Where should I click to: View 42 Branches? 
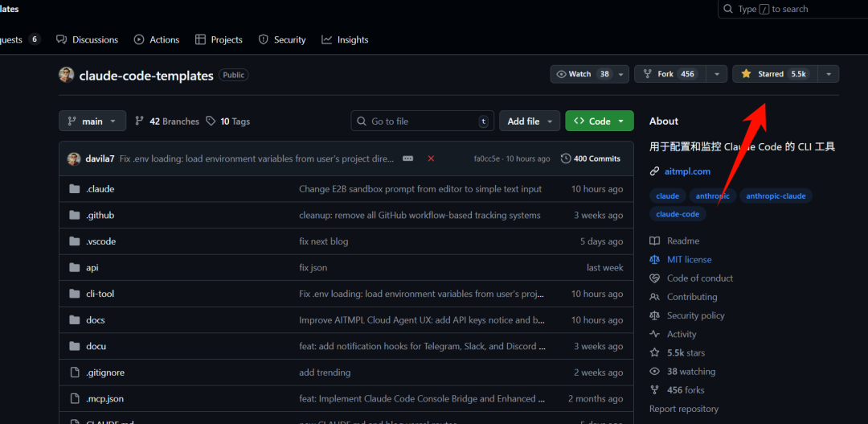pyautogui.click(x=167, y=121)
